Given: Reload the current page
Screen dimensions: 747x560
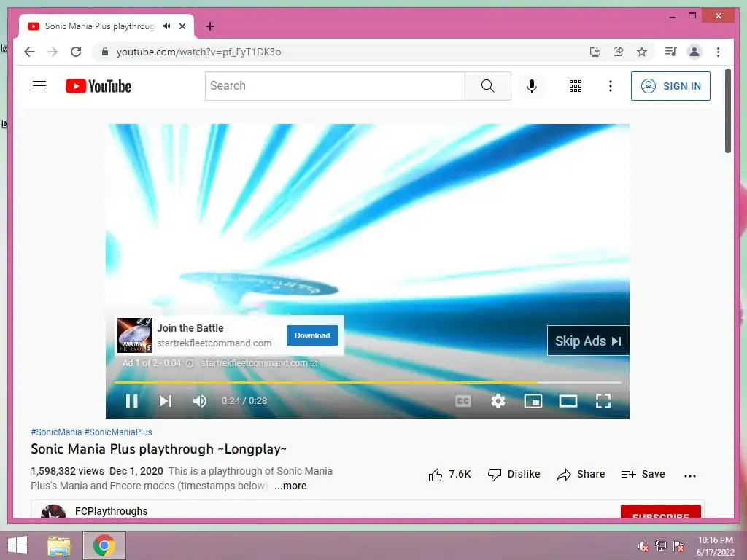Looking at the screenshot, I should (x=76, y=52).
